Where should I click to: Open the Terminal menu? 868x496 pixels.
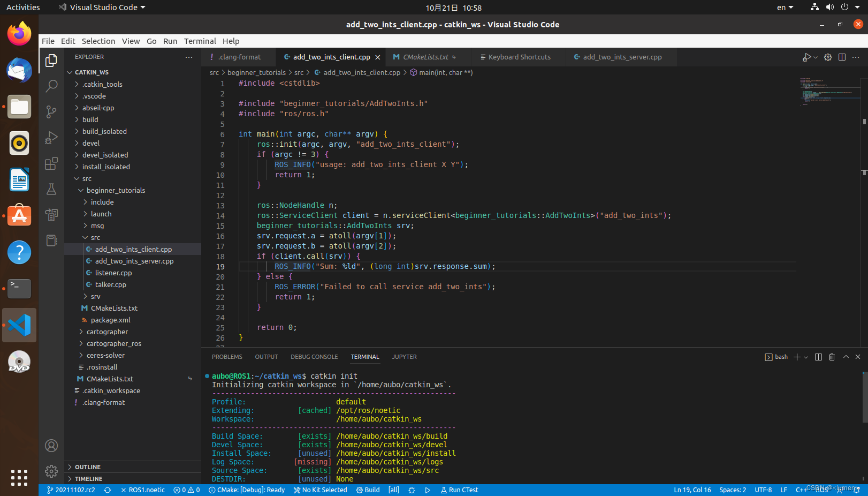pos(200,41)
